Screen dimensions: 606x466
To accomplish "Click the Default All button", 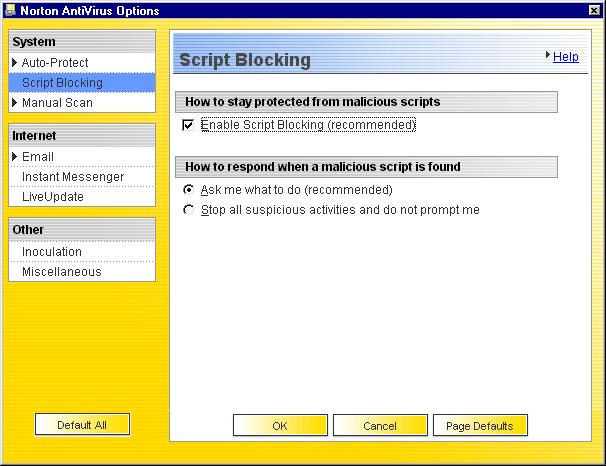I will [82, 425].
